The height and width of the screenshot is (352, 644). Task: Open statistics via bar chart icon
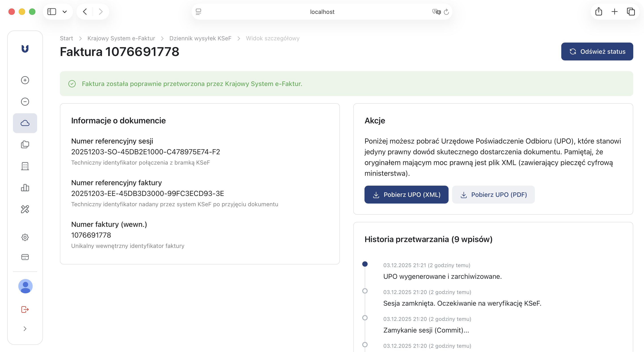[25, 188]
